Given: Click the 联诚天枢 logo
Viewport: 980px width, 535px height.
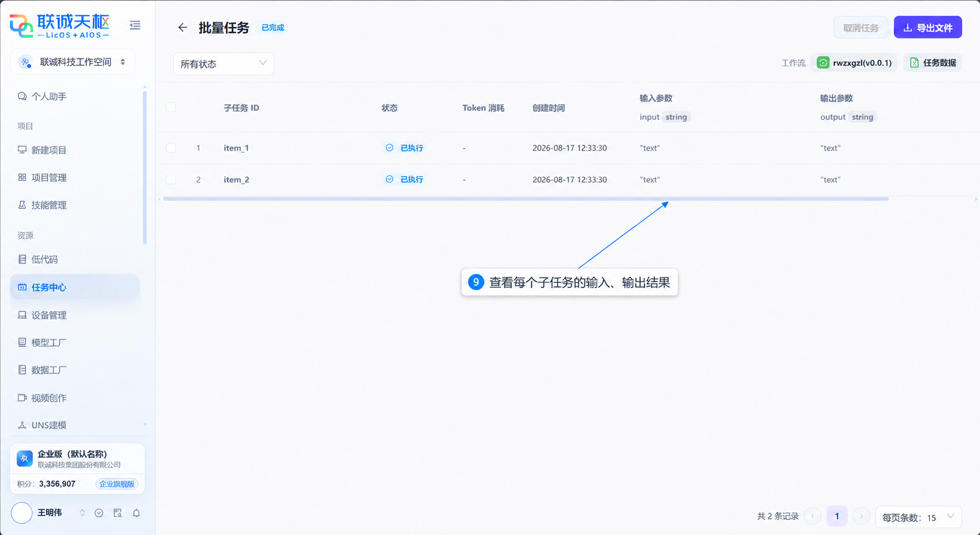Looking at the screenshot, I should pyautogui.click(x=59, y=26).
